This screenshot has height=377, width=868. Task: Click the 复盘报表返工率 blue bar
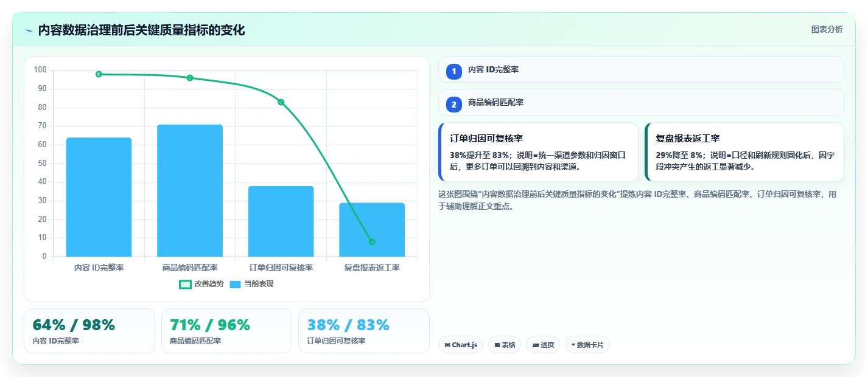372,230
